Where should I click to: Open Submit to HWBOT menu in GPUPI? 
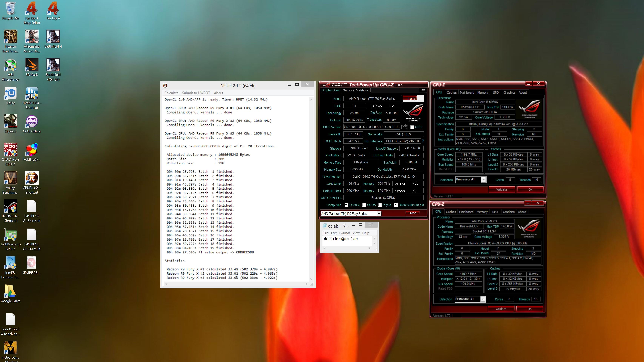tap(196, 93)
